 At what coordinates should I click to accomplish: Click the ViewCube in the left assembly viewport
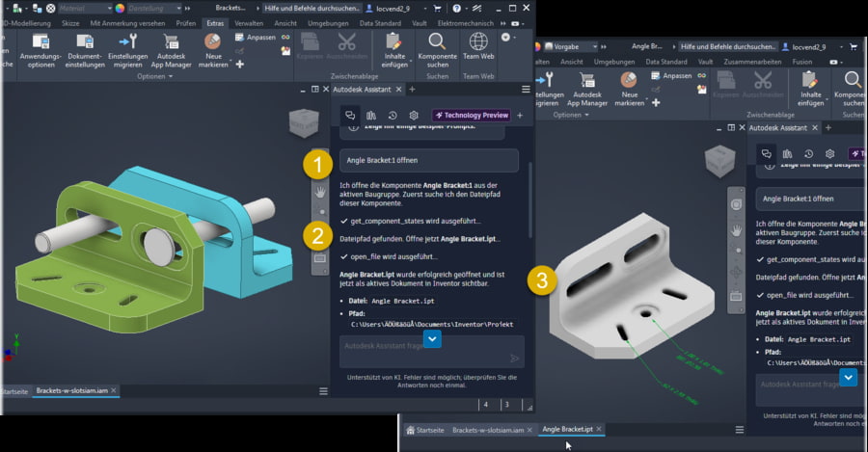coord(304,122)
